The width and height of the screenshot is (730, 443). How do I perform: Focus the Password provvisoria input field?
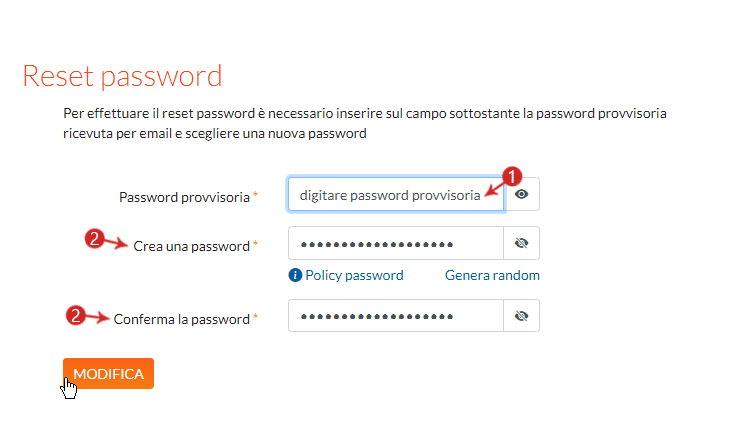[396, 194]
